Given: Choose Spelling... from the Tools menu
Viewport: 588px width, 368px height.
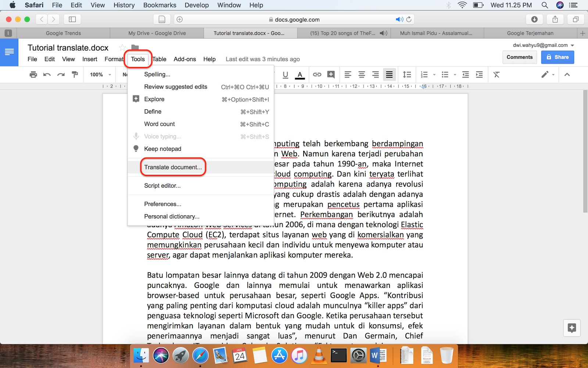Looking at the screenshot, I should (x=201, y=74).
